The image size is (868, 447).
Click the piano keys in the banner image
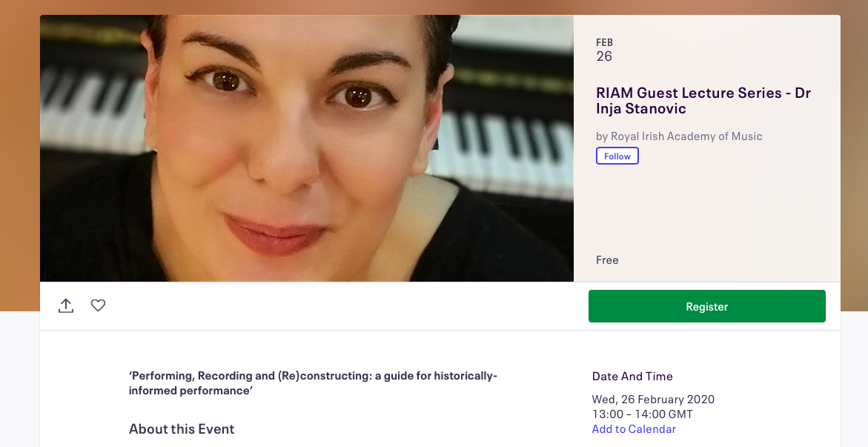click(504, 141)
